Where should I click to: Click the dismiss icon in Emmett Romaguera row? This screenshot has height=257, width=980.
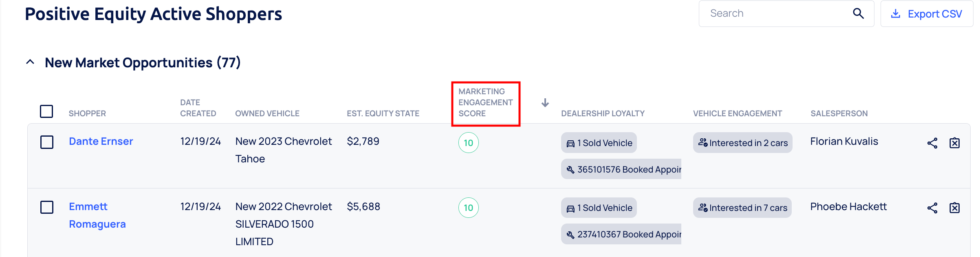pos(955,208)
